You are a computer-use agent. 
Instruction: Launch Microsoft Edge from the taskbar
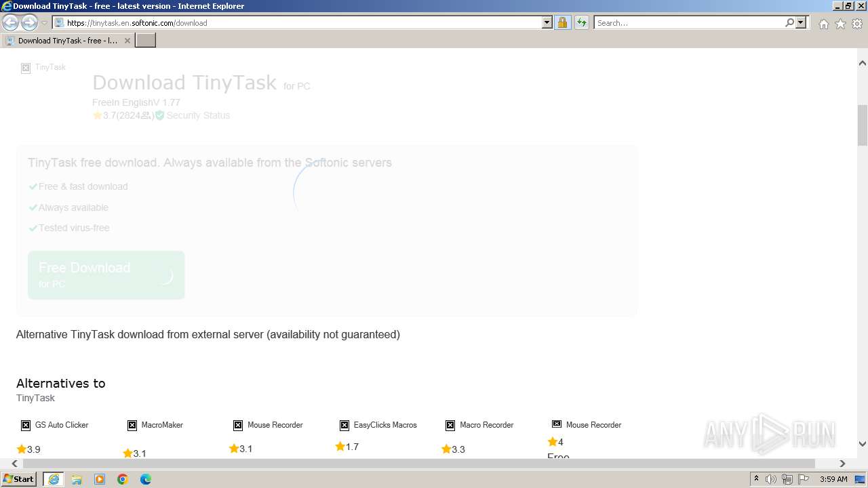pyautogui.click(x=146, y=479)
